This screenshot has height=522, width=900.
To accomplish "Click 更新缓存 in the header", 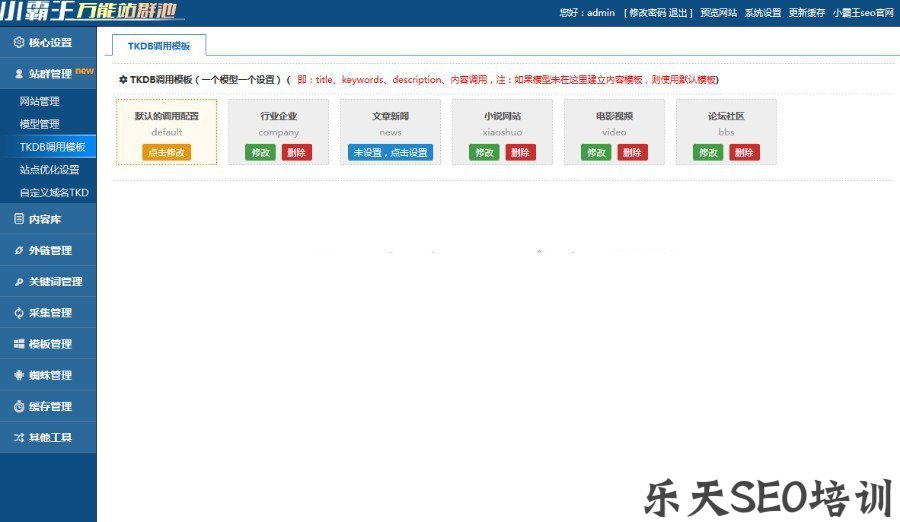I will click(807, 13).
